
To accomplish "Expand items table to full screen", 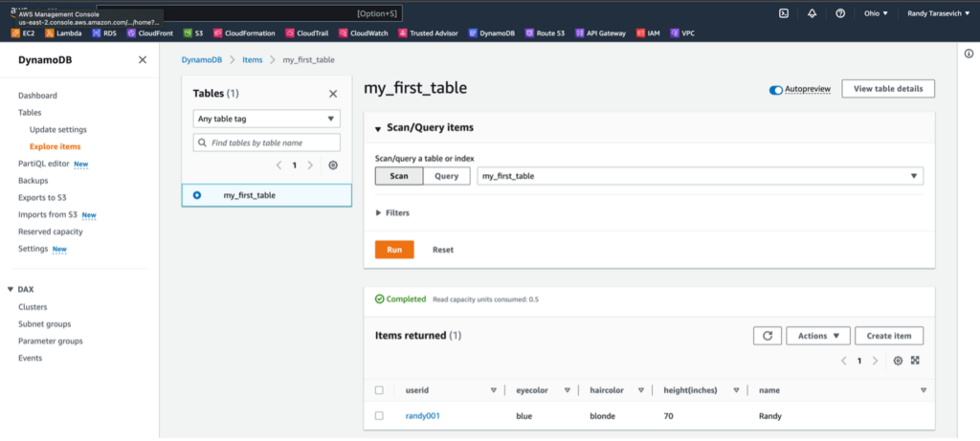I will pyautogui.click(x=915, y=361).
